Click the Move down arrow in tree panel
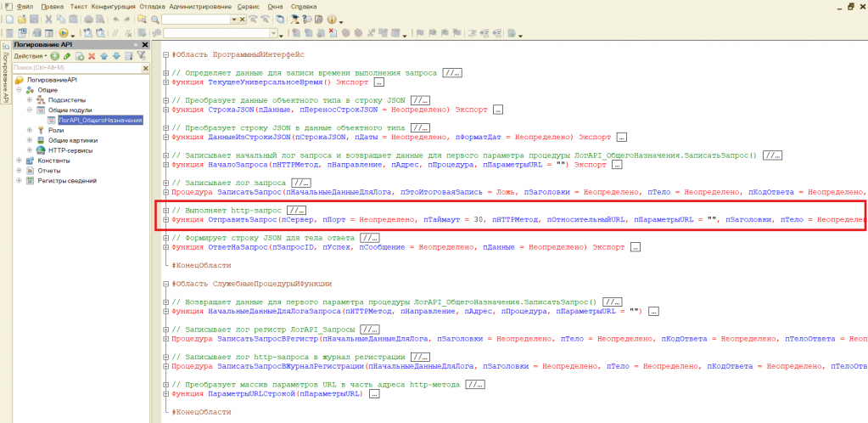 pyautogui.click(x=116, y=56)
